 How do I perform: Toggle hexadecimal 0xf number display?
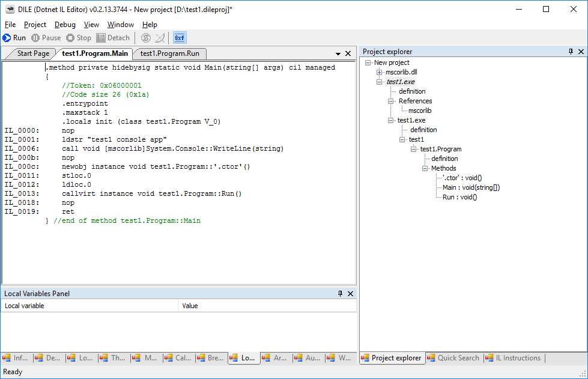click(180, 38)
